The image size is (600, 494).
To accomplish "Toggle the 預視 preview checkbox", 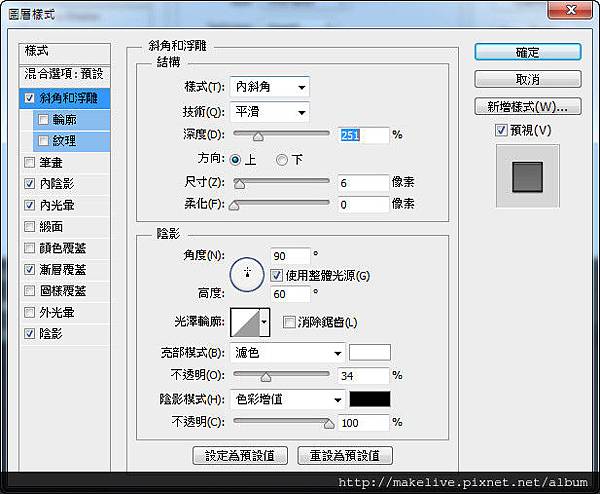I will coord(501,130).
